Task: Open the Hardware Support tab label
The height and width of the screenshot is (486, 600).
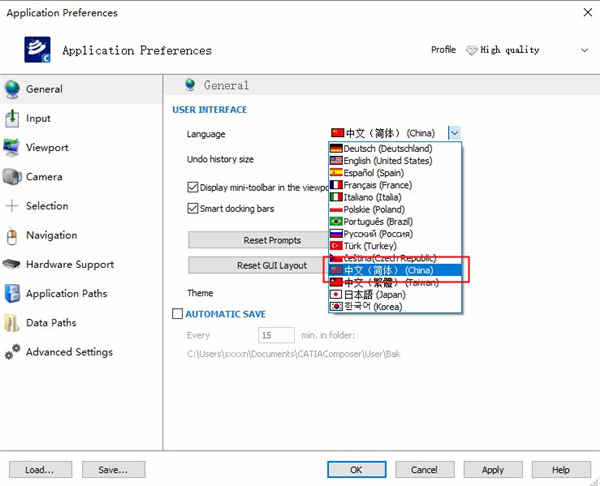Action: pos(70,264)
